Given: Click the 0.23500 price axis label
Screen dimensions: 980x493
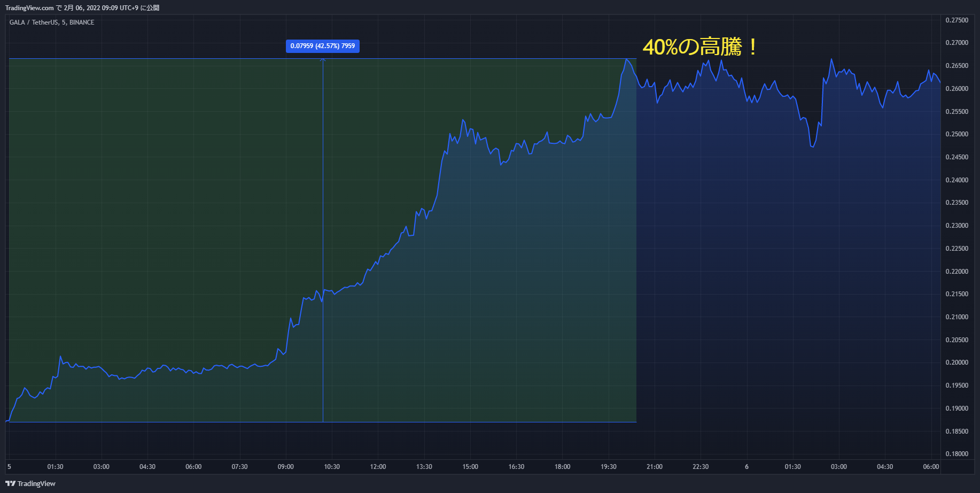Looking at the screenshot, I should tap(956, 203).
